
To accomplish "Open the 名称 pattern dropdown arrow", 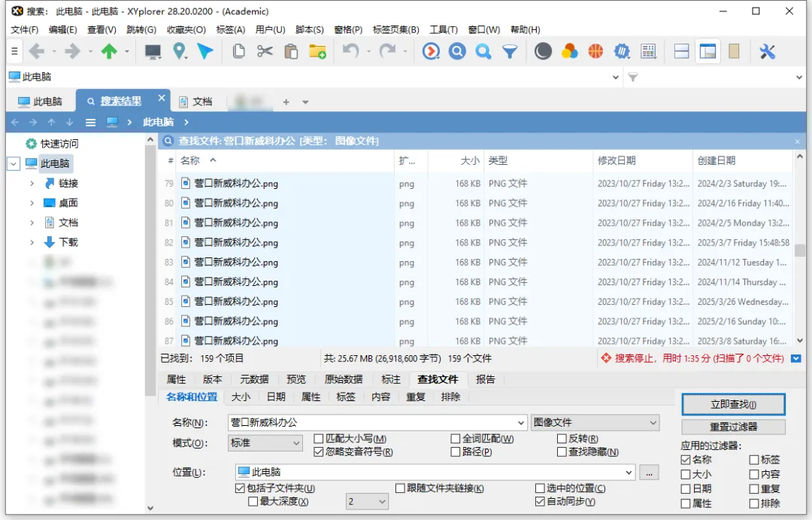I will pos(520,423).
